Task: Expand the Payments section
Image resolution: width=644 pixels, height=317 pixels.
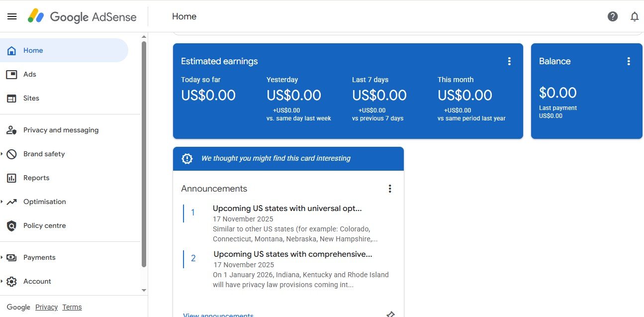Action: click(2, 257)
